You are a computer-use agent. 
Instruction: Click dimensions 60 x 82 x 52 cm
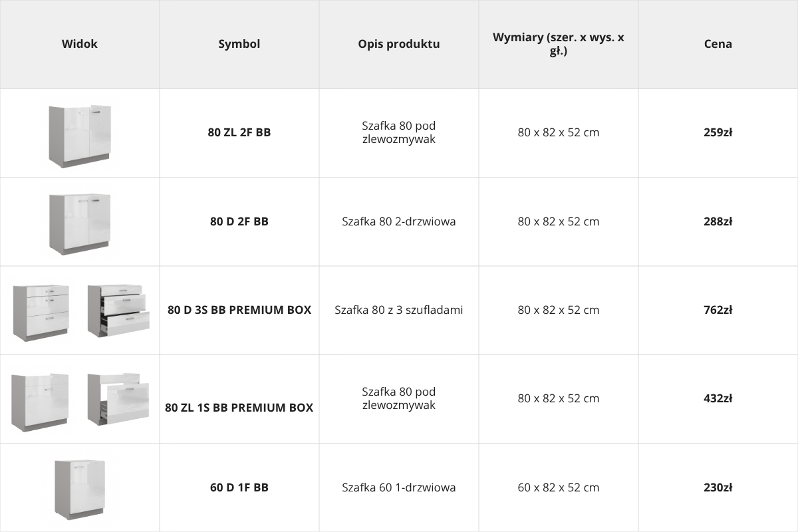(559, 487)
